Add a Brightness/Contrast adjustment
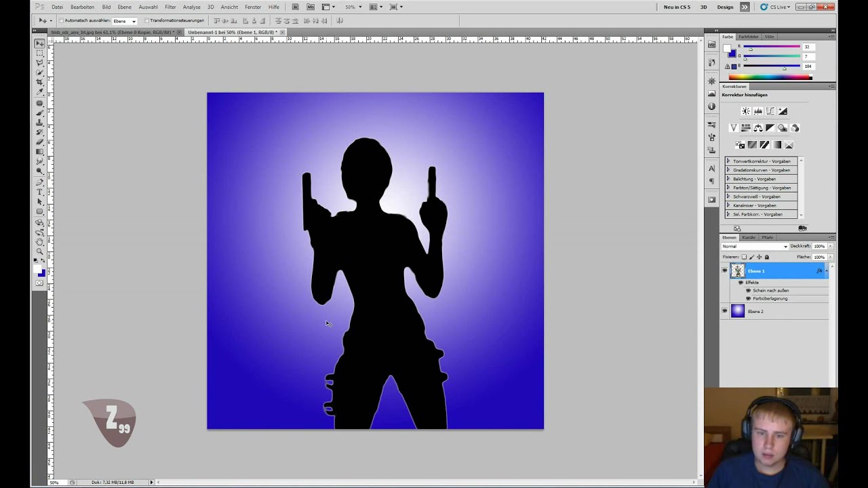Screen dimensions: 868x488 [746, 111]
